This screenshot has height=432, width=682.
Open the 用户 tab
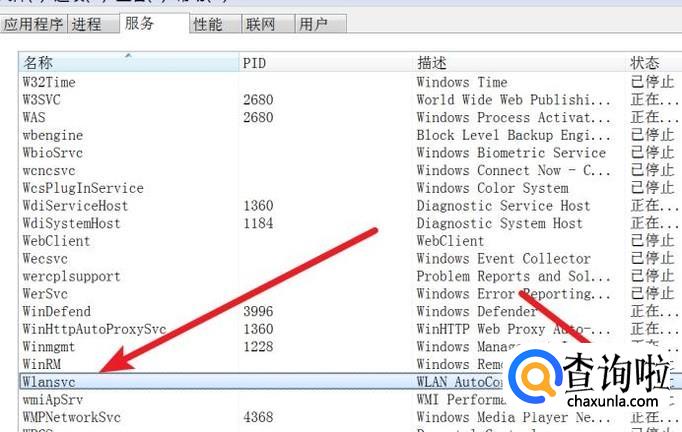(314, 24)
